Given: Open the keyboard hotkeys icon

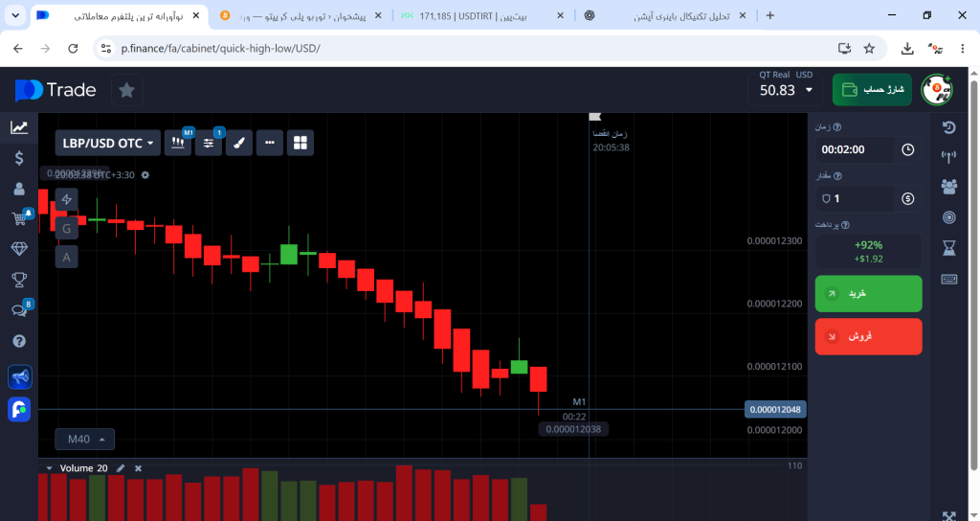Looking at the screenshot, I should click(948, 279).
